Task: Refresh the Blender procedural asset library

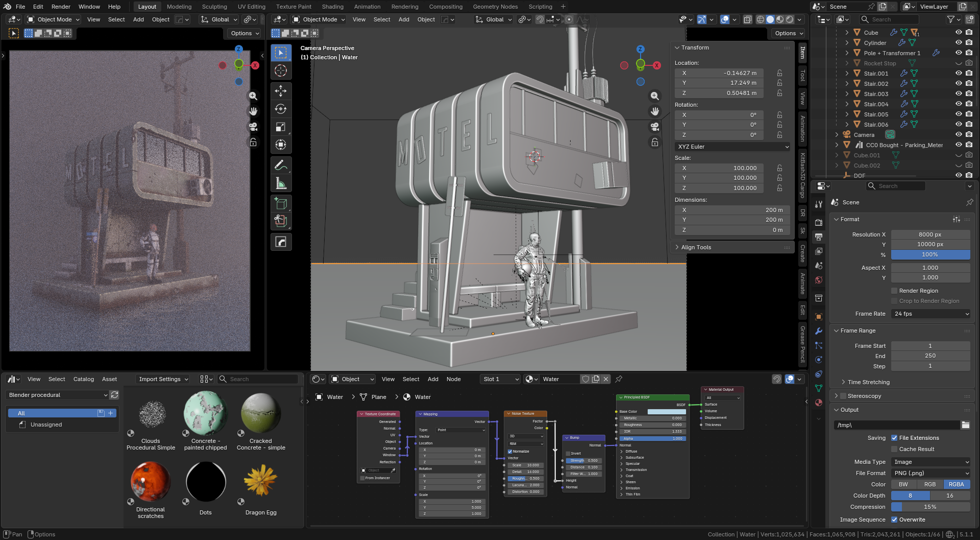Action: point(115,395)
